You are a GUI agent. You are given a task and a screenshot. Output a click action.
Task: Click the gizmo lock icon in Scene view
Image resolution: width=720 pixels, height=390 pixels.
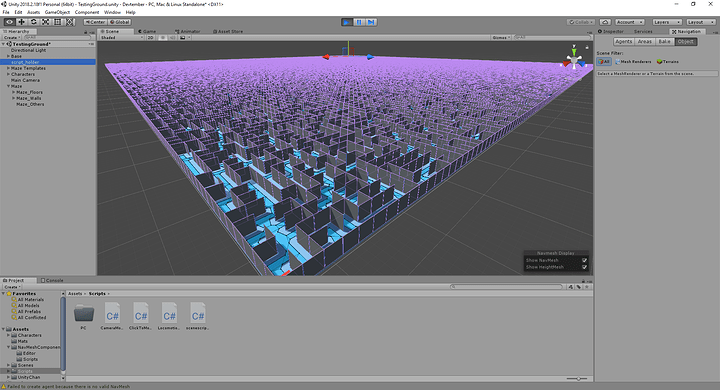[x=587, y=47]
